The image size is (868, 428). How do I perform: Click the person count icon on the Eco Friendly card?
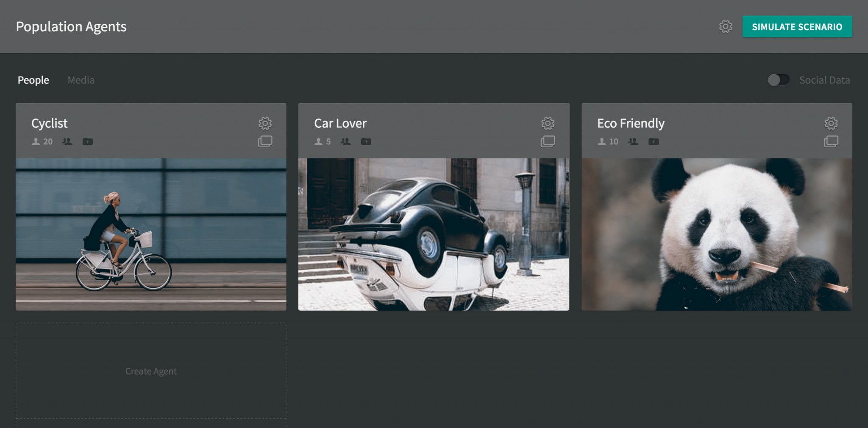coord(601,141)
